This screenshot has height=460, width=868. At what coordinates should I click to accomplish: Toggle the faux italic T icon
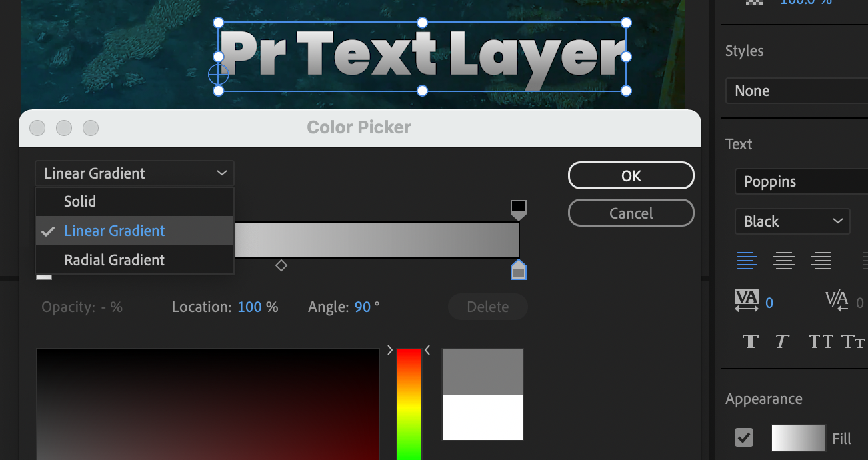tap(782, 341)
